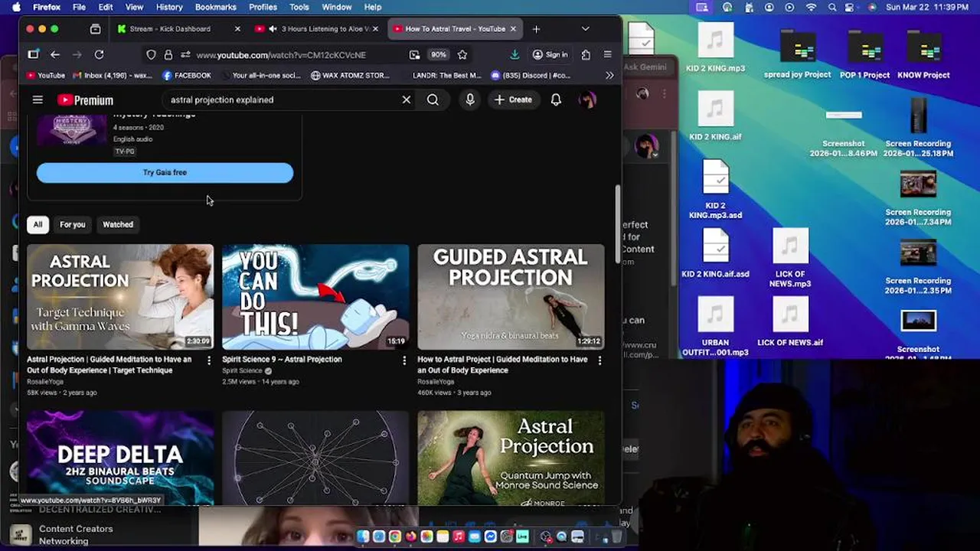
Task: Select the 'All' filter chip
Action: tap(38, 224)
